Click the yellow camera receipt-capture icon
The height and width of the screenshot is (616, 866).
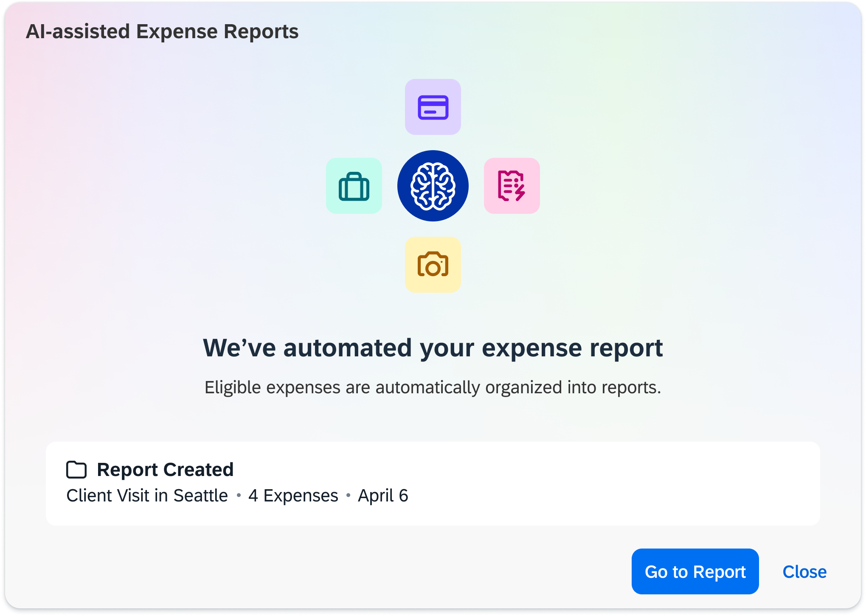(x=433, y=264)
